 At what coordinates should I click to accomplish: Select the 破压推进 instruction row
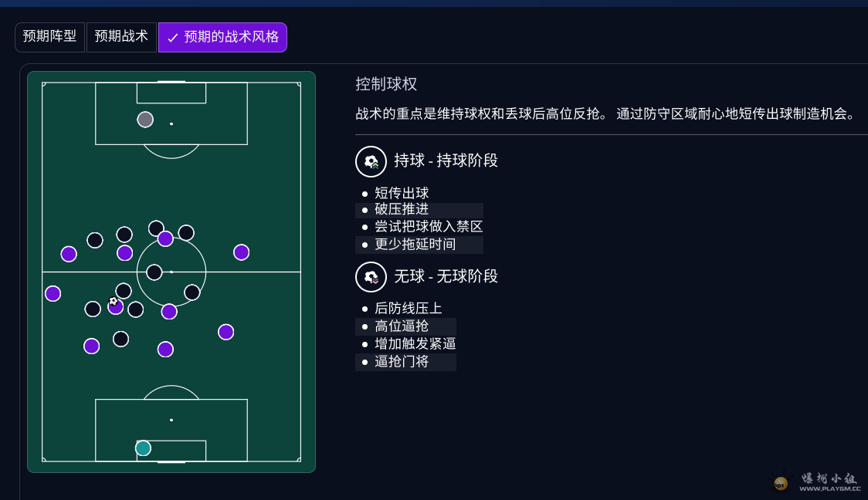[402, 210]
